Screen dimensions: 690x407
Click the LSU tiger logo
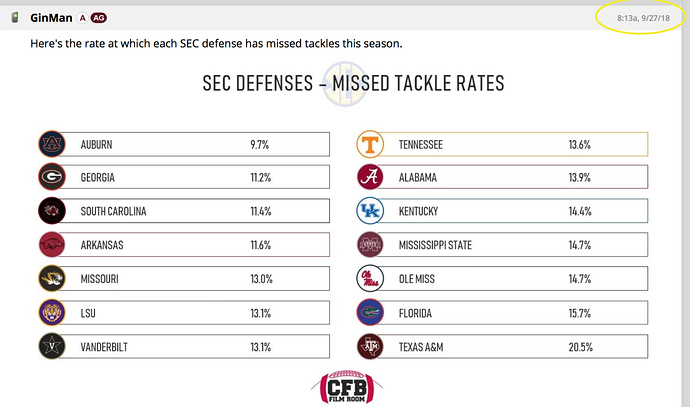tap(52, 312)
